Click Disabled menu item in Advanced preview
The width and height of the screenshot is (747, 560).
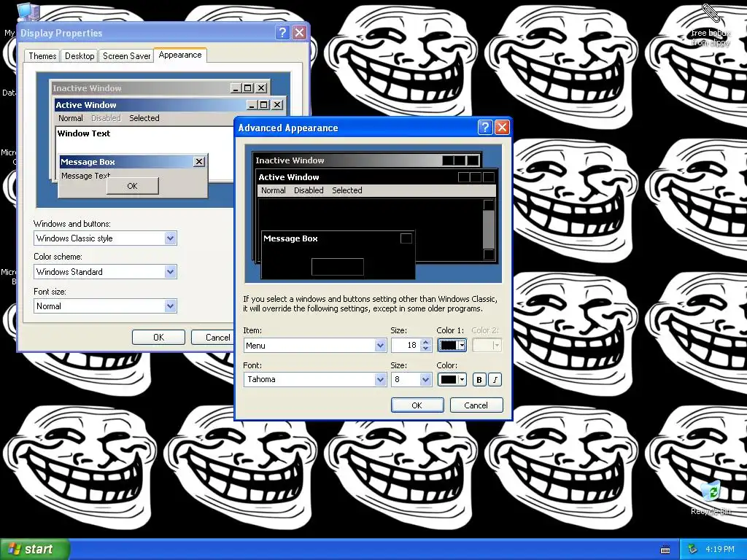(x=309, y=190)
